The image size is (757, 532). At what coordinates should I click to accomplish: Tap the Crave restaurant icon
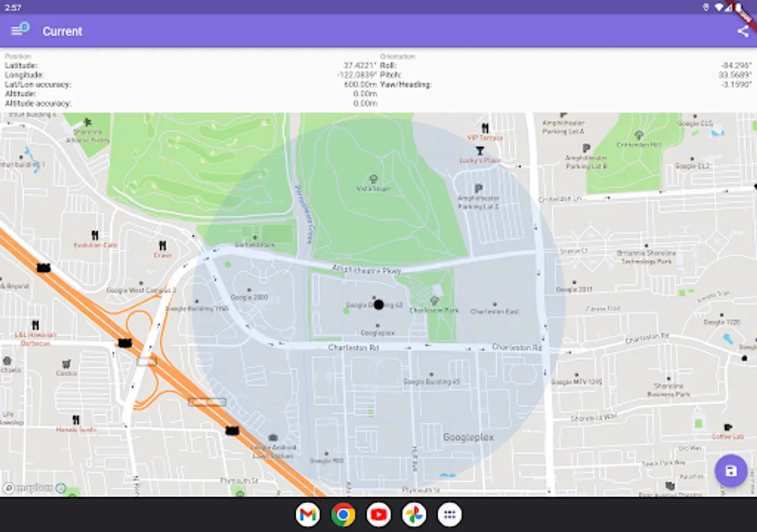click(163, 245)
